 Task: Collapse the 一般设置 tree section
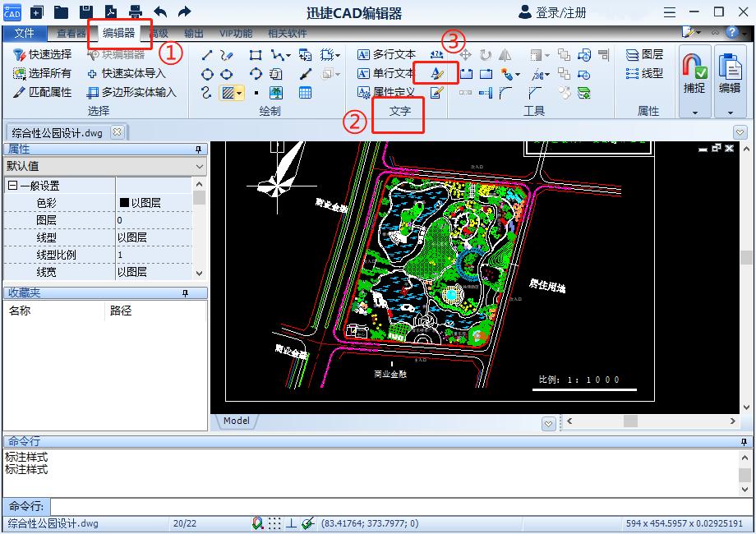[12, 186]
